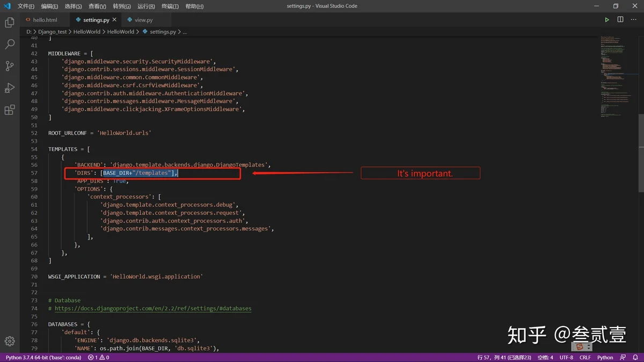Image resolution: width=644 pixels, height=362 pixels.
Task: Expand the D: drive breadcrumb
Action: pyautogui.click(x=30, y=32)
